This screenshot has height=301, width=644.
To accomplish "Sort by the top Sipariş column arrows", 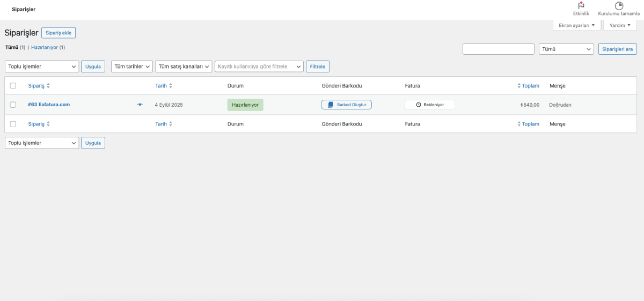I will pyautogui.click(x=48, y=86).
